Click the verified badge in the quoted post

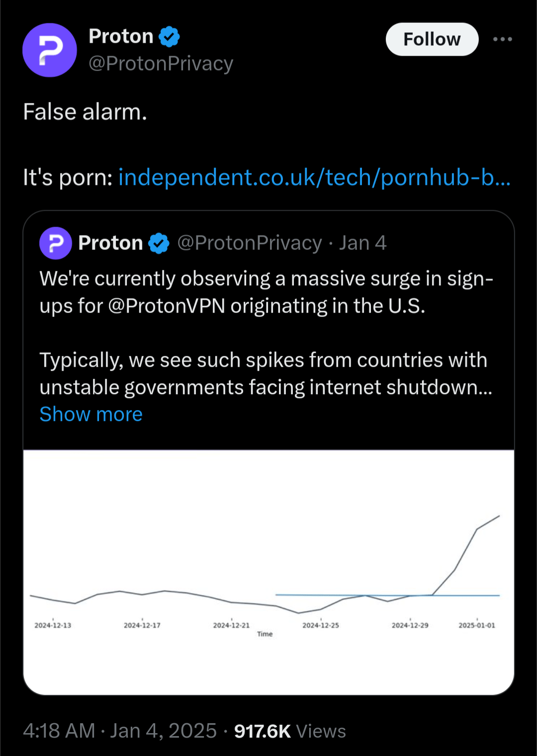(159, 243)
